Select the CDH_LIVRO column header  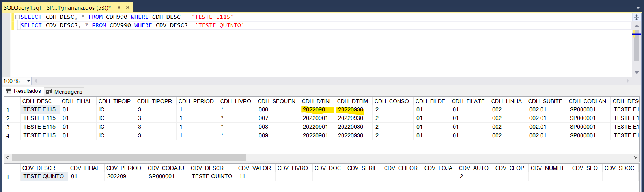(x=236, y=101)
